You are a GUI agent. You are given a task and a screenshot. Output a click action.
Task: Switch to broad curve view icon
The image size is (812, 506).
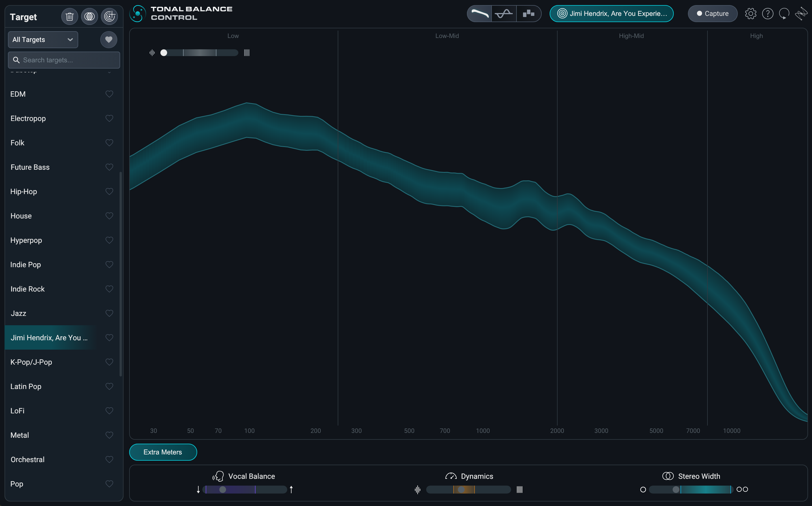pyautogui.click(x=479, y=14)
